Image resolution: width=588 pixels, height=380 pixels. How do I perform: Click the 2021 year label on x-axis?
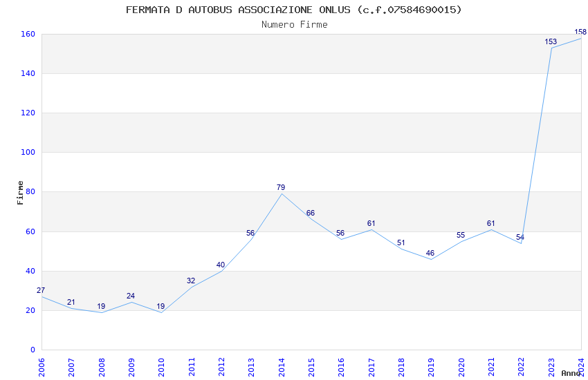491,367
